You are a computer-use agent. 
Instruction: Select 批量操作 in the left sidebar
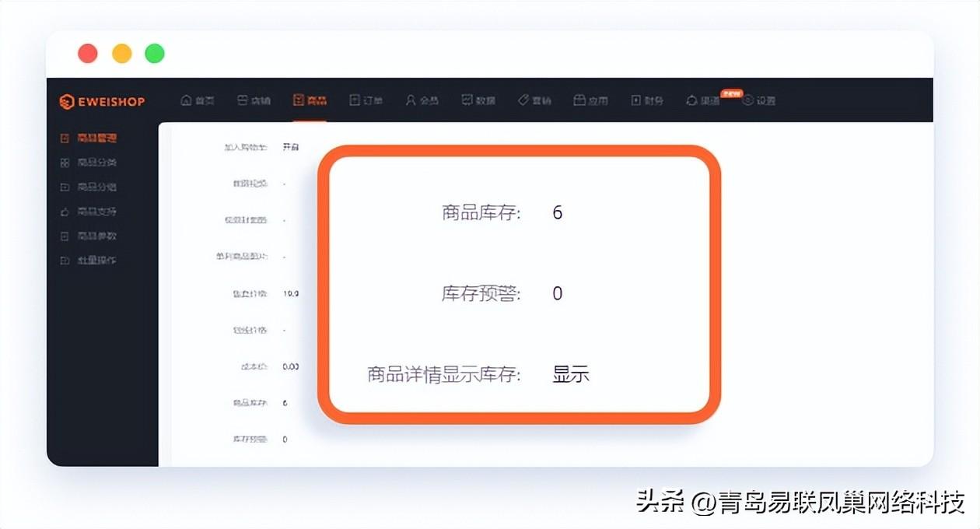[x=89, y=261]
